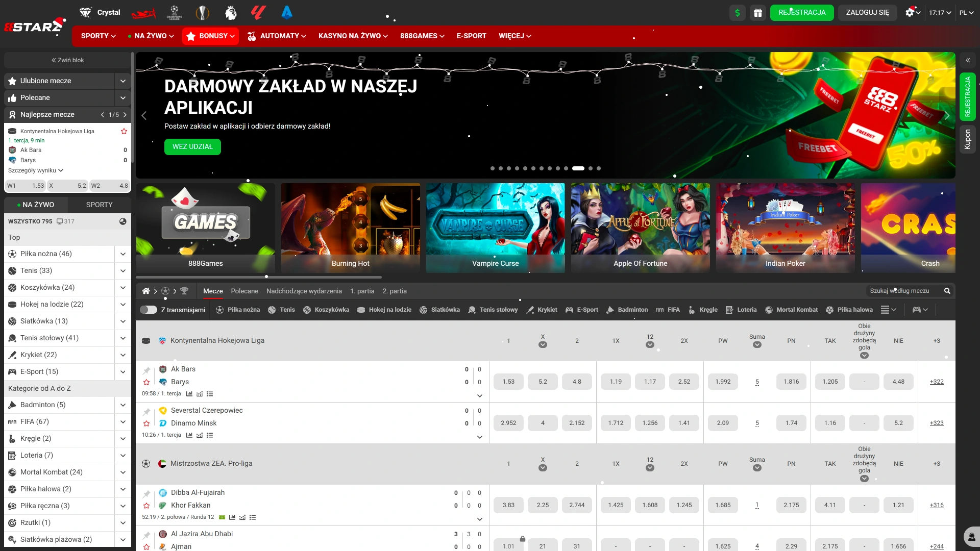Open the Premier League lion icon
Image resolution: width=980 pixels, height=551 pixels.
pyautogui.click(x=231, y=13)
